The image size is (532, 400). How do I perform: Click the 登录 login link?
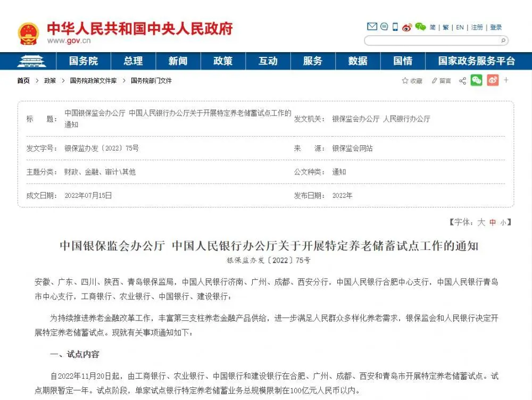coord(496,27)
